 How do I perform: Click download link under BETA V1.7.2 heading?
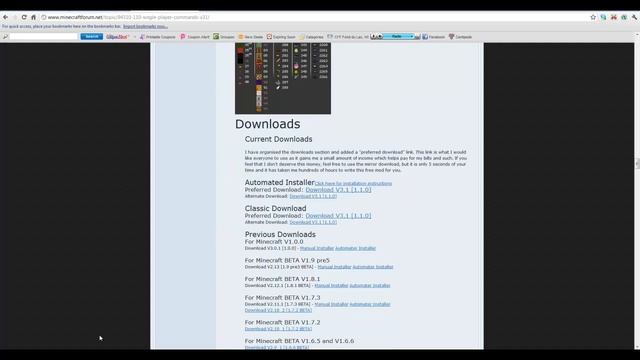(278, 329)
